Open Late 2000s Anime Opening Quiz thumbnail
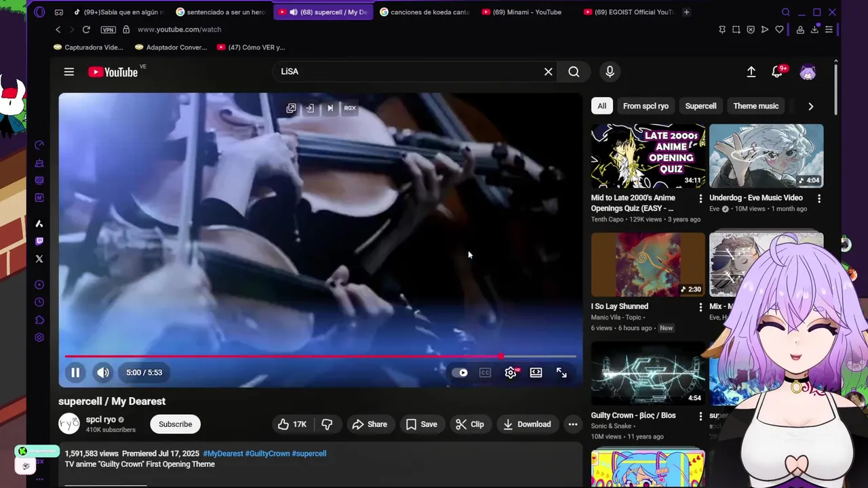This screenshot has width=868, height=488. point(648,156)
